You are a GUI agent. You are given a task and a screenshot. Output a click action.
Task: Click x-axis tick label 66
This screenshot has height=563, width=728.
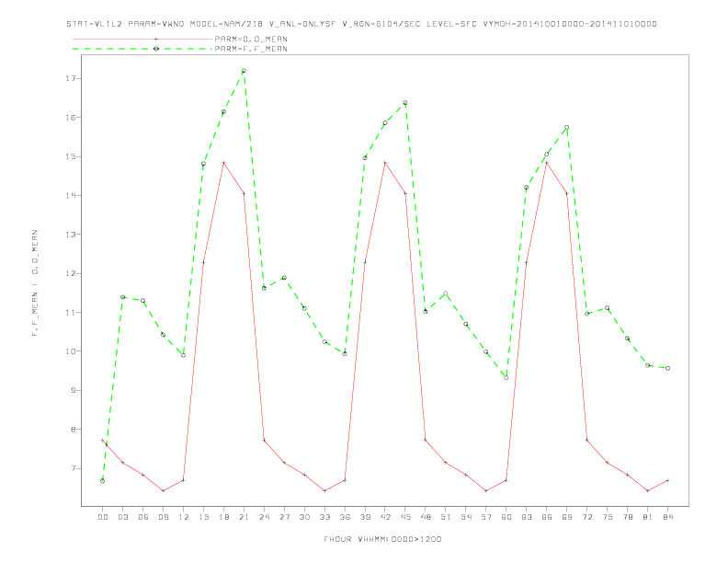547,517
